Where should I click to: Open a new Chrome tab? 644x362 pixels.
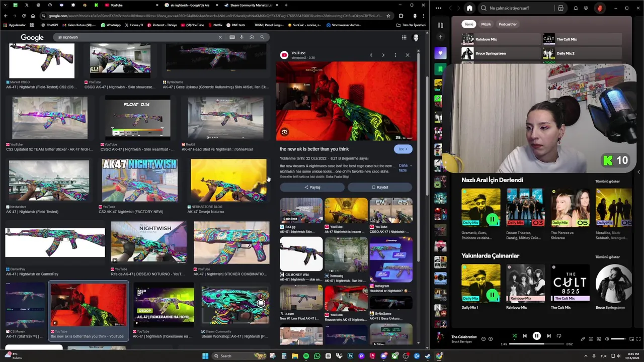286,5
